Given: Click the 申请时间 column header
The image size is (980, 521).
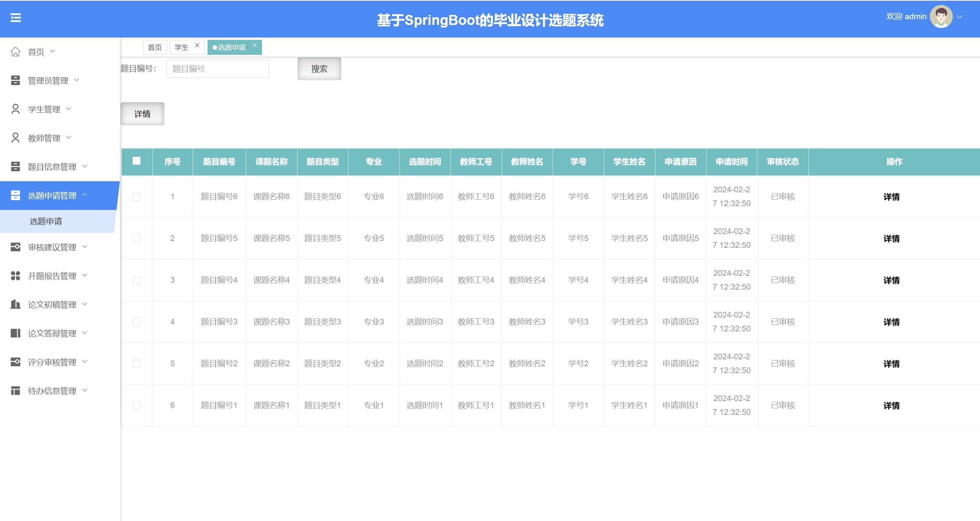Looking at the screenshot, I should [731, 162].
